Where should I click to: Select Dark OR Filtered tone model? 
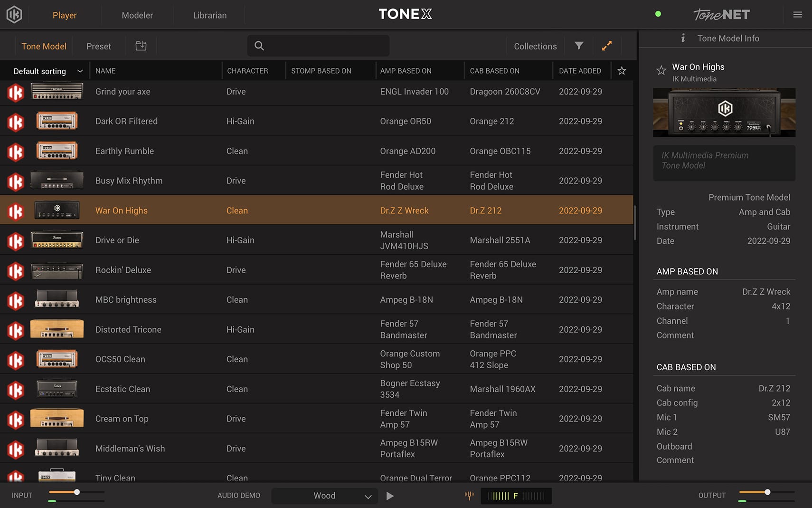(x=317, y=121)
